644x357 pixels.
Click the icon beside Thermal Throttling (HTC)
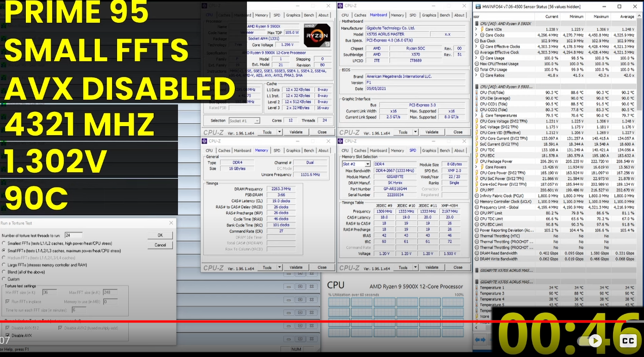[x=477, y=236]
